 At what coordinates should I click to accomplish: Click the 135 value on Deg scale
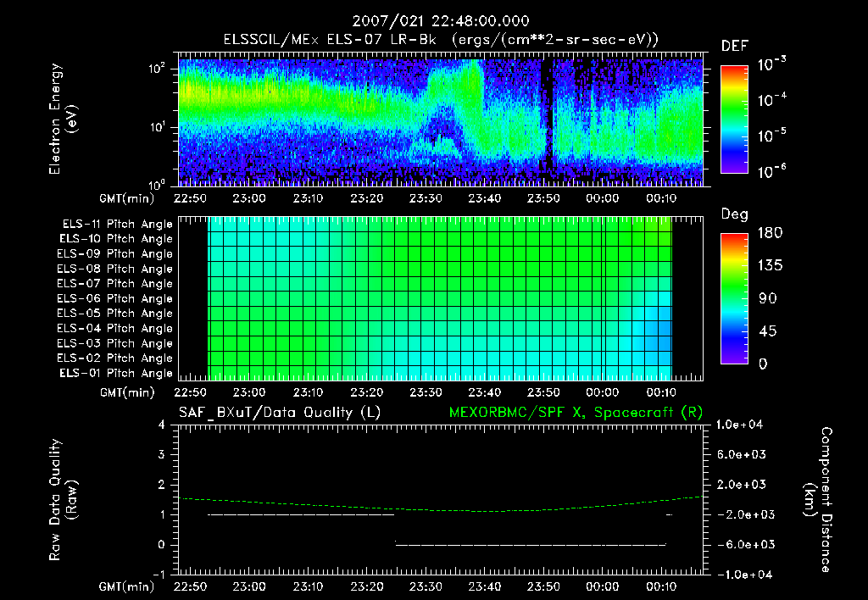[770, 266]
